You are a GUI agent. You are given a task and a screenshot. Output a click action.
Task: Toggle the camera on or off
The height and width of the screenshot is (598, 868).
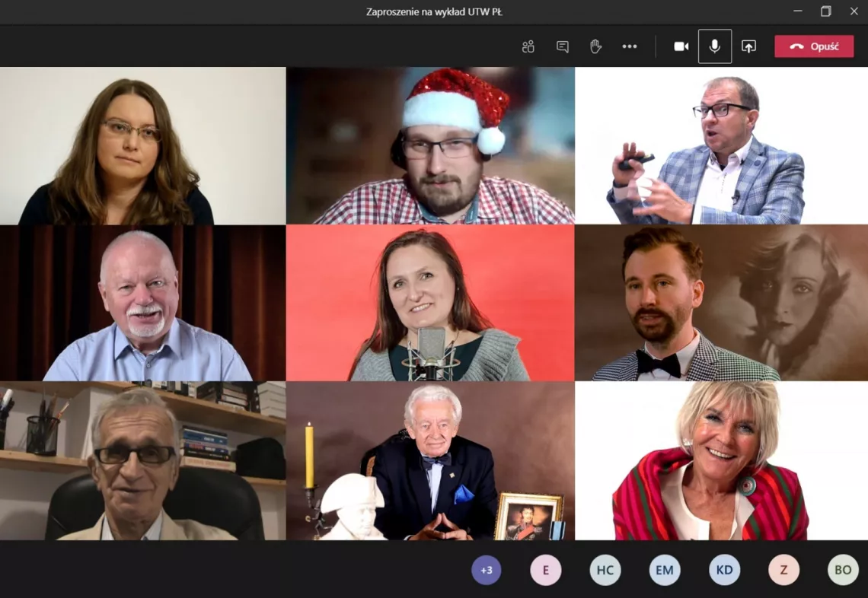tap(681, 46)
